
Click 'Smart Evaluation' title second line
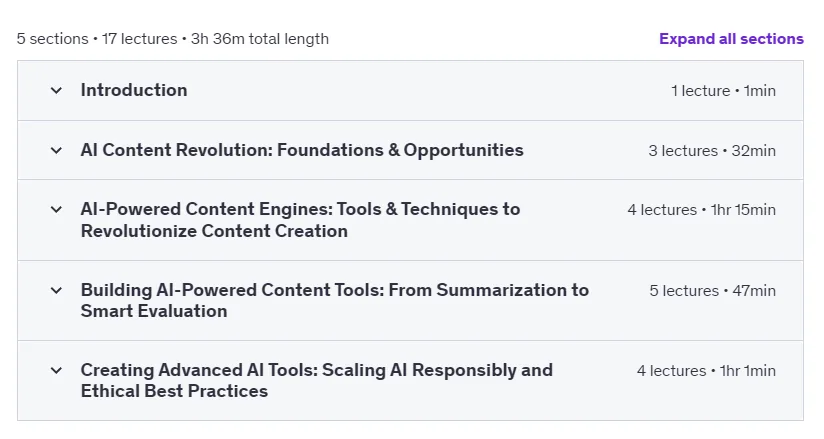154,311
